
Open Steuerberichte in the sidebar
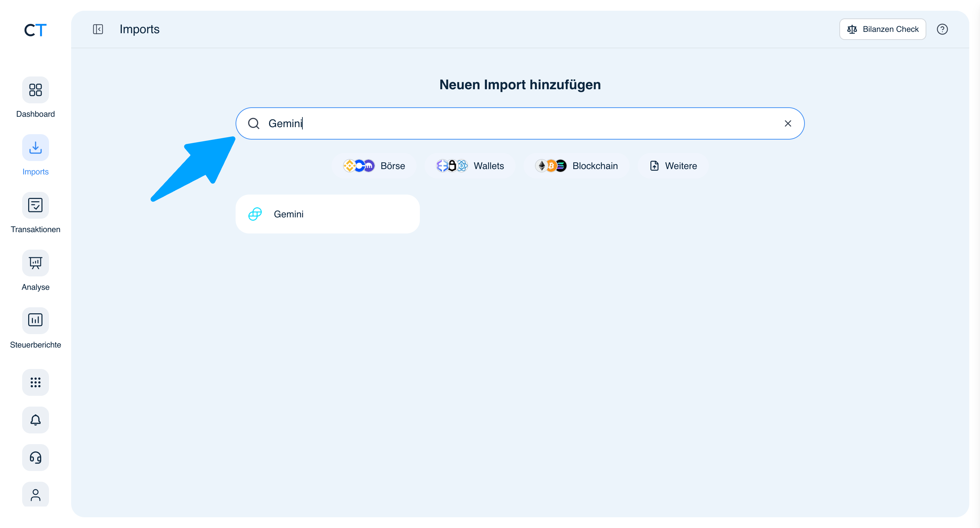point(35,329)
